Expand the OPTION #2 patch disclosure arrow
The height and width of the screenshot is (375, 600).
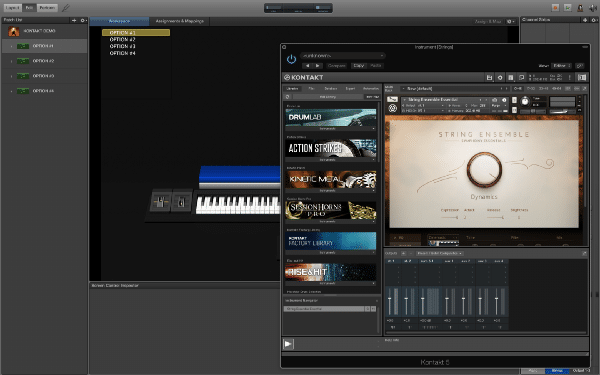tap(11, 61)
